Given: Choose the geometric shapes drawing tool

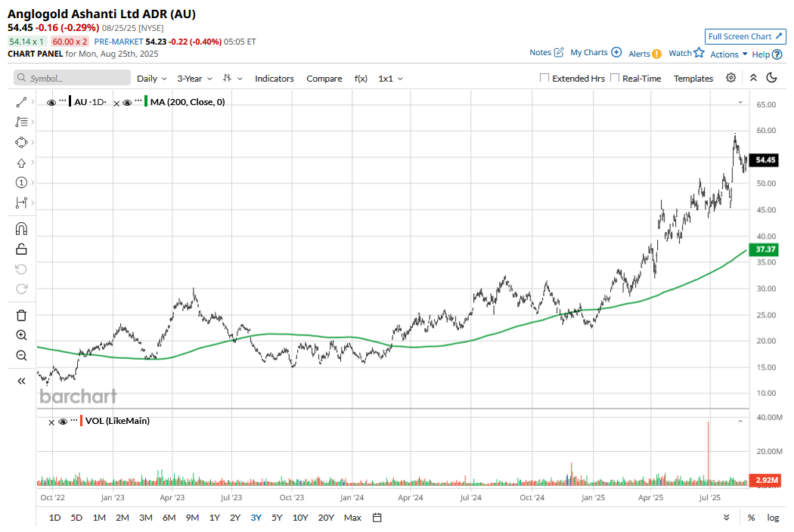Looking at the screenshot, I should (21, 142).
